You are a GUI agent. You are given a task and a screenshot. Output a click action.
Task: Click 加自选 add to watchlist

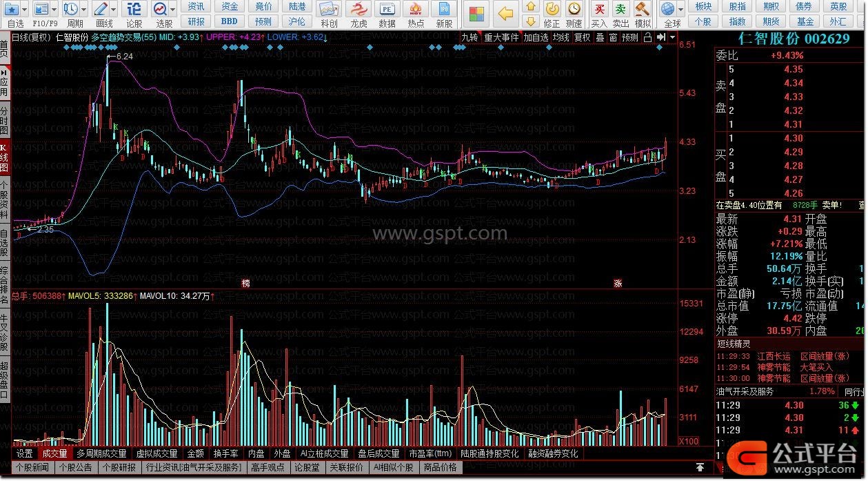click(x=536, y=37)
